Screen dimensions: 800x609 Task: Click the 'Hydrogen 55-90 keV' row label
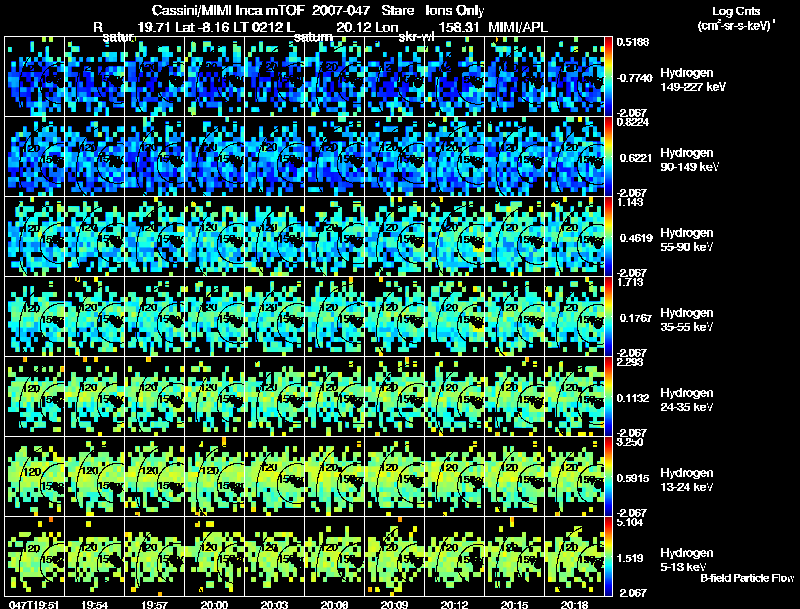687,240
